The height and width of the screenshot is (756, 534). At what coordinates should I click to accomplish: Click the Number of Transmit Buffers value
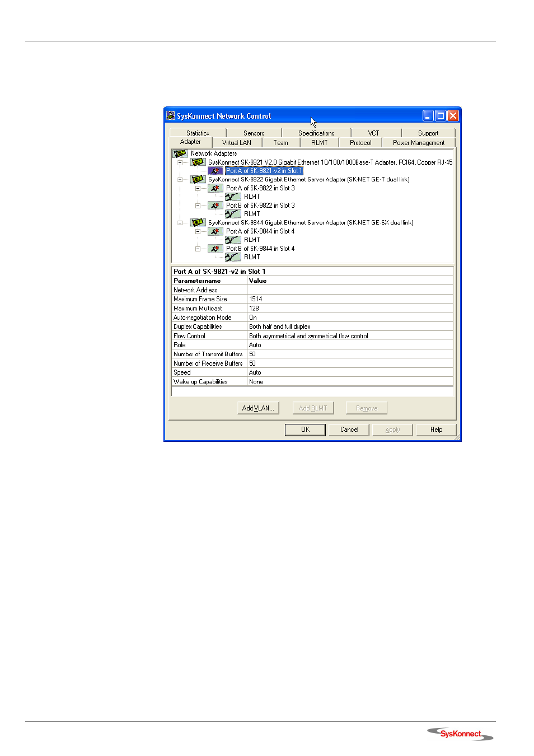pyautogui.click(x=350, y=354)
